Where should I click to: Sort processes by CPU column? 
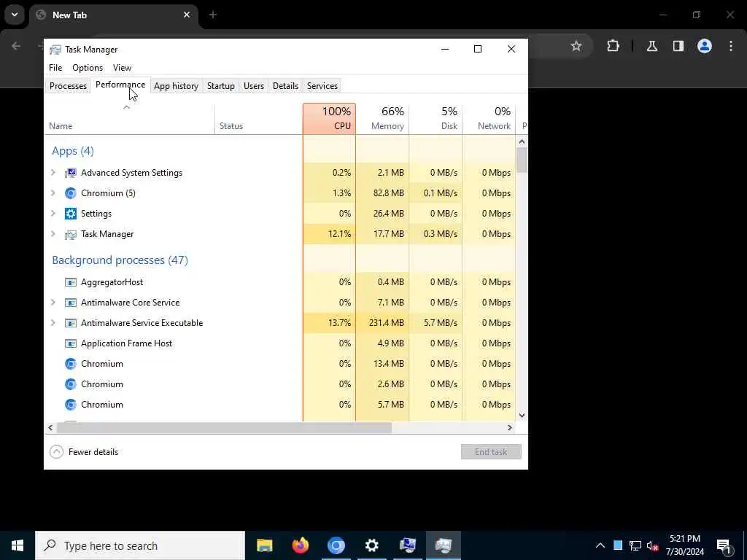(x=329, y=119)
